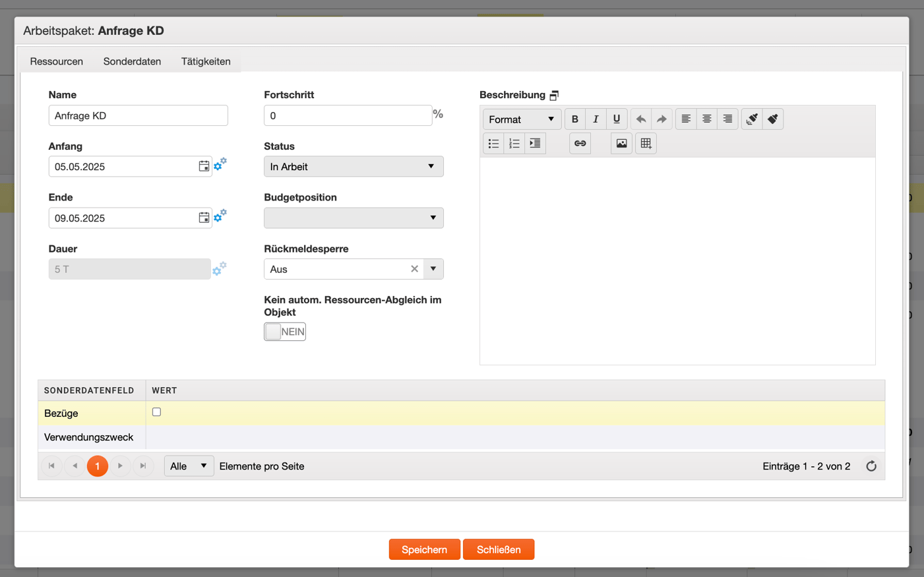The width and height of the screenshot is (924, 577).
Task: Open the Format dropdown in editor
Action: 522,119
